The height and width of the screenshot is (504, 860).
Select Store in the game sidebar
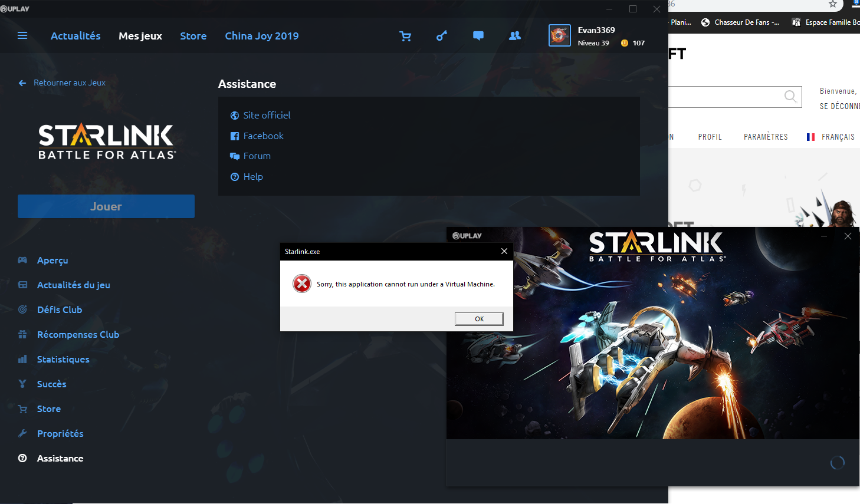49,409
